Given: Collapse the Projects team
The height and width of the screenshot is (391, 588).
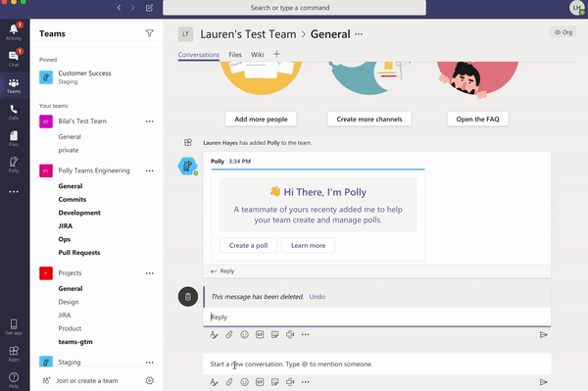Looking at the screenshot, I should pyautogui.click(x=70, y=273).
